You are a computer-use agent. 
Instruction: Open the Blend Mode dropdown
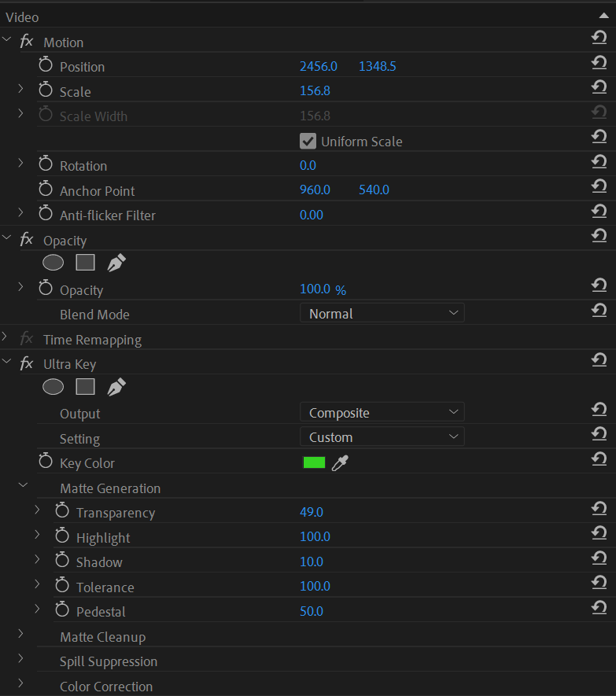382,314
